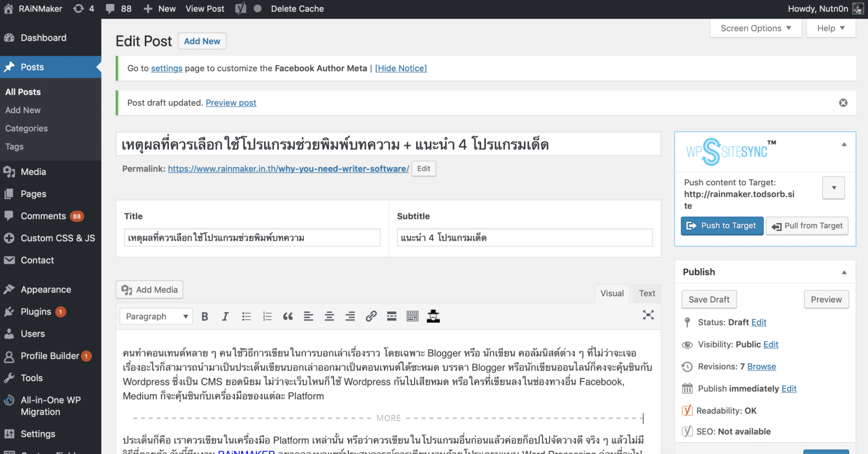Screen dimensions: 868x454
Task: Apply bold formatting in editor toolbar
Action: (205, 317)
